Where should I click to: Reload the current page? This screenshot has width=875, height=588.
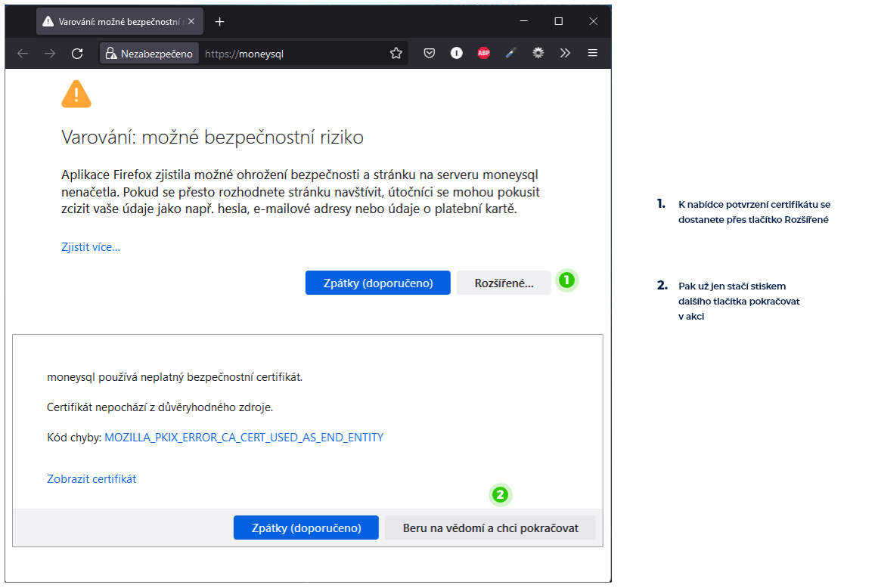(77, 54)
